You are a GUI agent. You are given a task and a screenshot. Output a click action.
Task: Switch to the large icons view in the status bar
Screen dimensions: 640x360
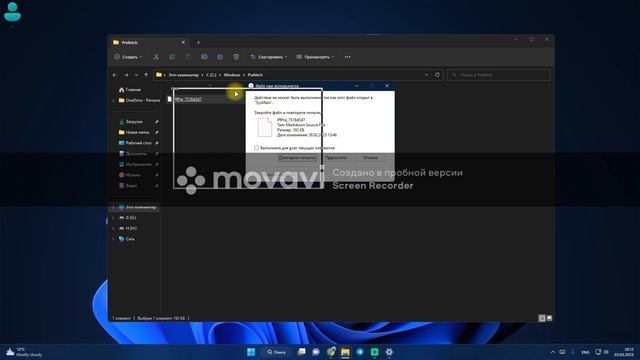549,318
